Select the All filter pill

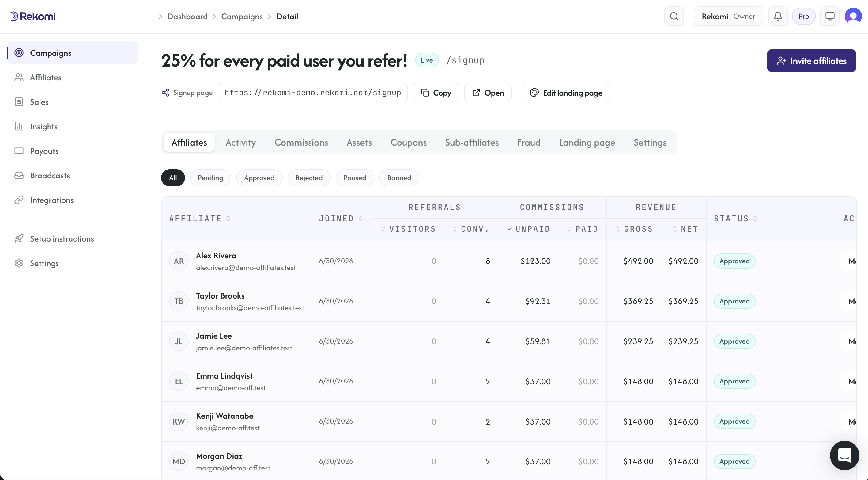pos(173,178)
